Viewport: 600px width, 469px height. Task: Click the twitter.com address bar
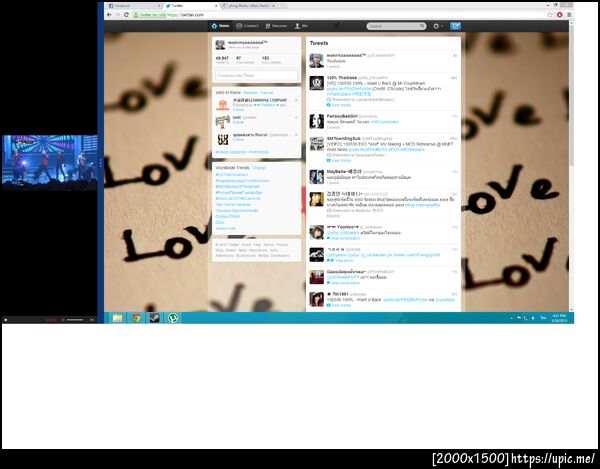[339, 15]
